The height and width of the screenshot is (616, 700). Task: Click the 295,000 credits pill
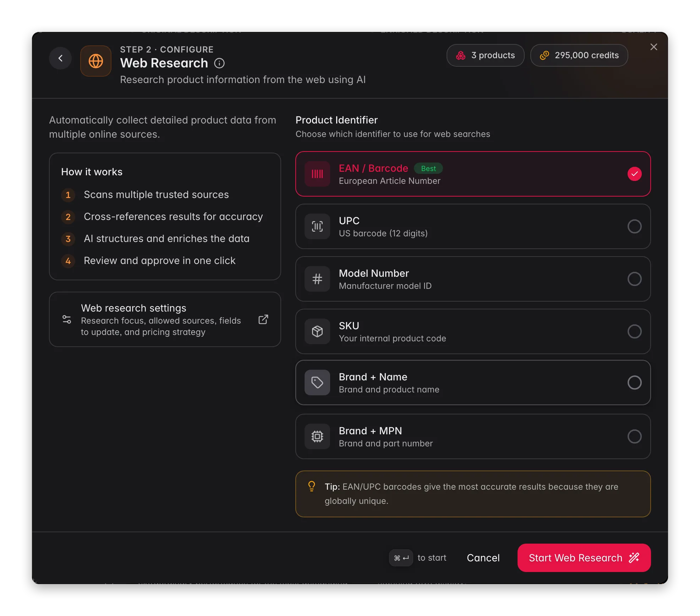click(x=579, y=55)
